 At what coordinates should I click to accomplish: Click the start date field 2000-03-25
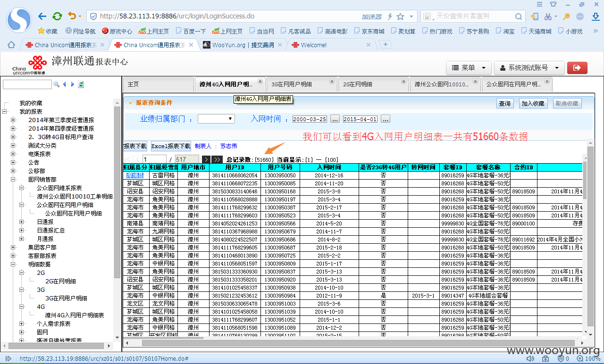tap(310, 119)
